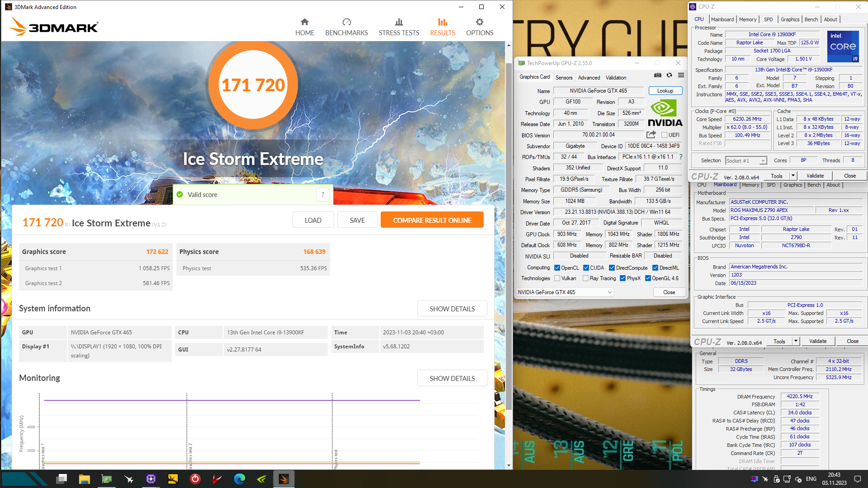Toggle the DirectCompute checkbox
The height and width of the screenshot is (488, 868).
click(612, 268)
